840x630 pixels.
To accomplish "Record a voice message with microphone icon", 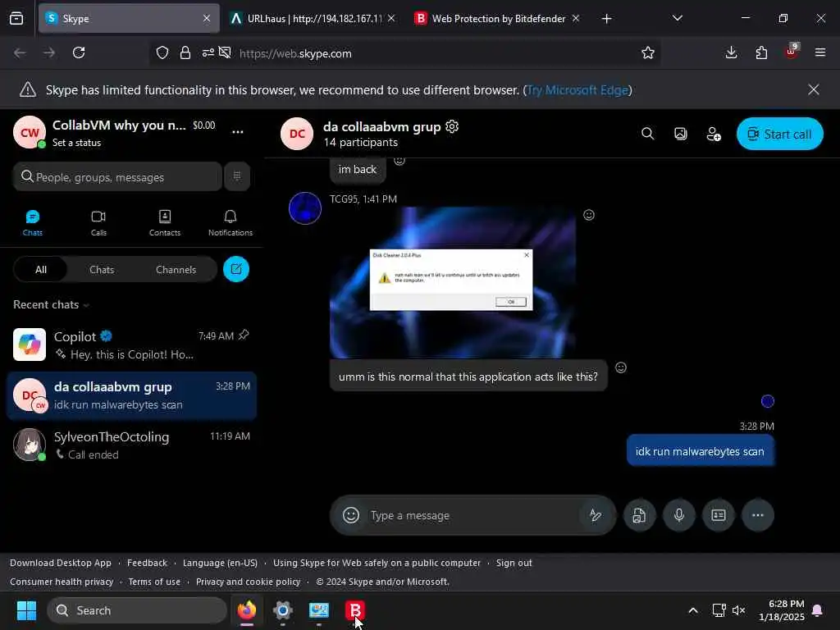I will tap(678, 515).
